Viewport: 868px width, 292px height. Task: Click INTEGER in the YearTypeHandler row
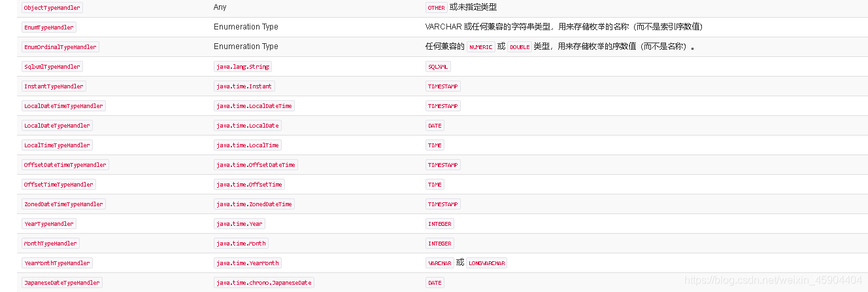coord(439,224)
